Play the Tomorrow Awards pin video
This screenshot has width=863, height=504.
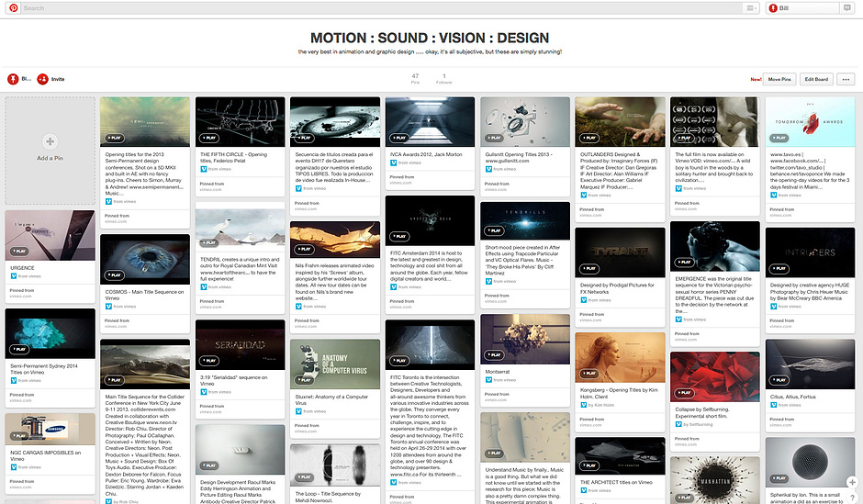(x=779, y=138)
